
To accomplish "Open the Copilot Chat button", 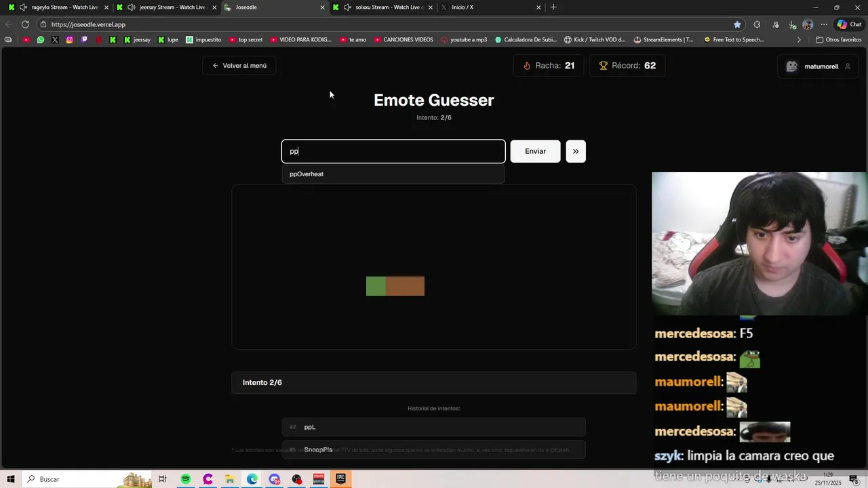I will pos(849,24).
